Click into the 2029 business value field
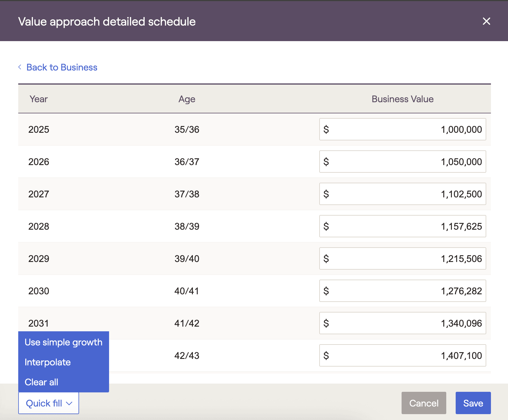The image size is (508, 420). 402,258
